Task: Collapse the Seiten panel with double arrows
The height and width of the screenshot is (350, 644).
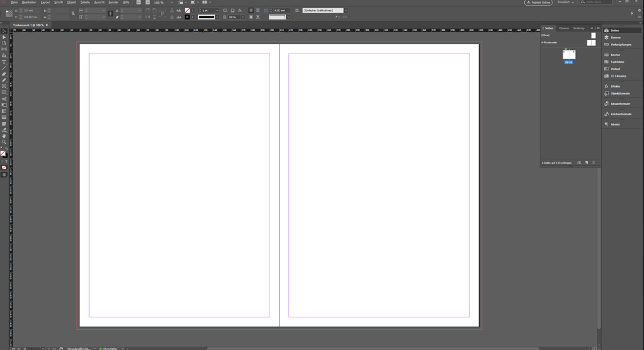Action: (592, 28)
